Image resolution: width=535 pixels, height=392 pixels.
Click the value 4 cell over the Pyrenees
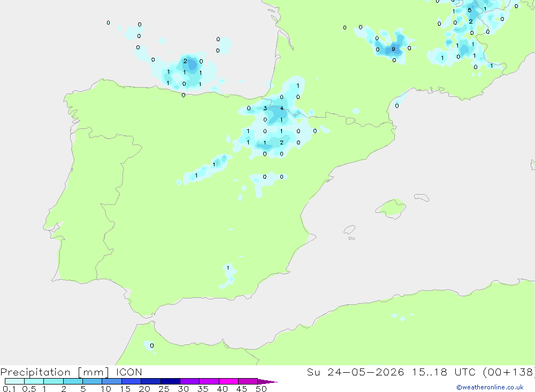pyautogui.click(x=281, y=109)
